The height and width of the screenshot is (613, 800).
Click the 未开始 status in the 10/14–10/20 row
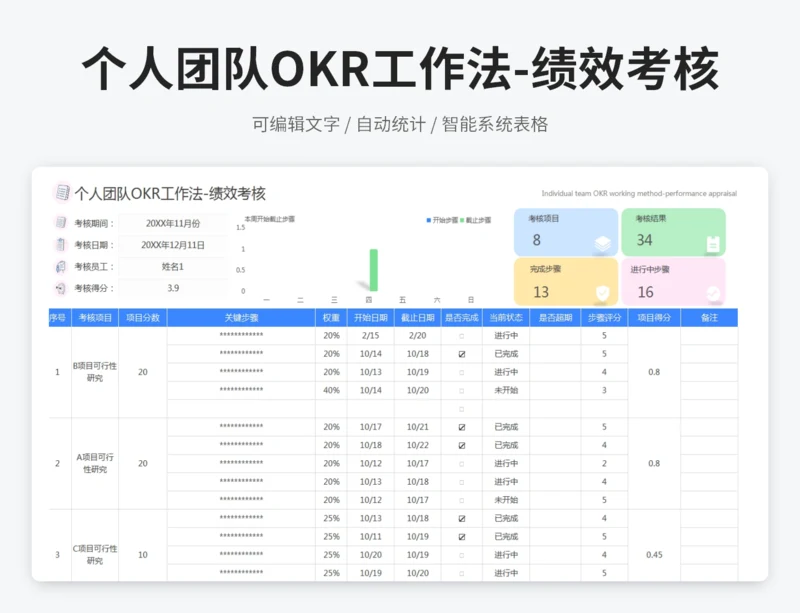click(x=506, y=390)
